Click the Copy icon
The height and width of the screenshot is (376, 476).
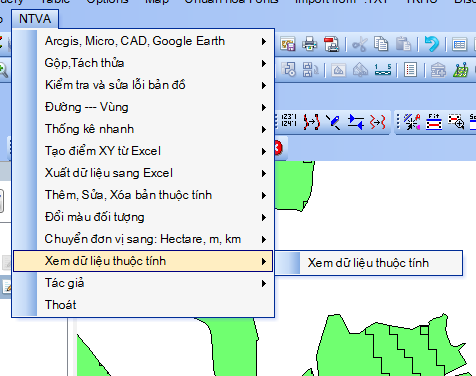click(x=381, y=44)
